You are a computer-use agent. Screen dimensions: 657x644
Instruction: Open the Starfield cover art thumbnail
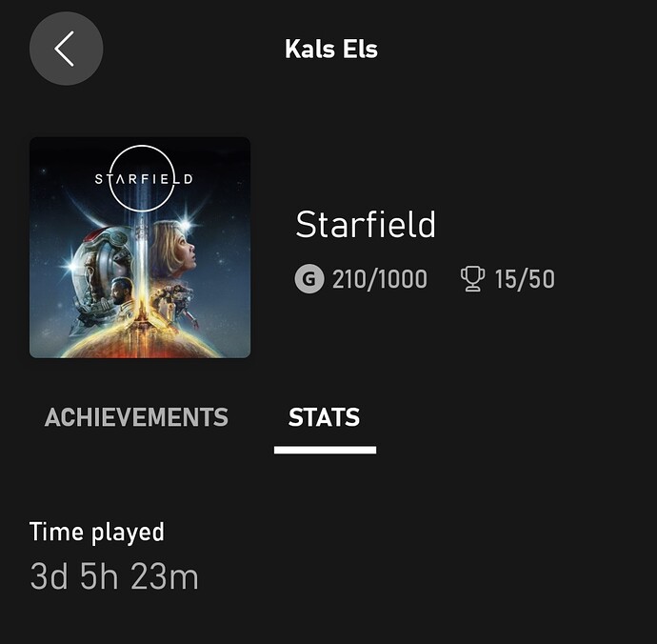click(140, 248)
